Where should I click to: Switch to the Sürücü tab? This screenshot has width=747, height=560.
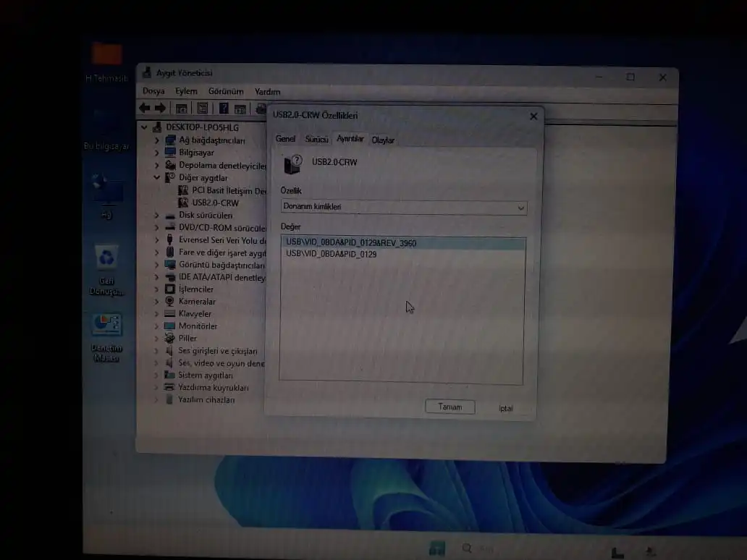pos(316,139)
